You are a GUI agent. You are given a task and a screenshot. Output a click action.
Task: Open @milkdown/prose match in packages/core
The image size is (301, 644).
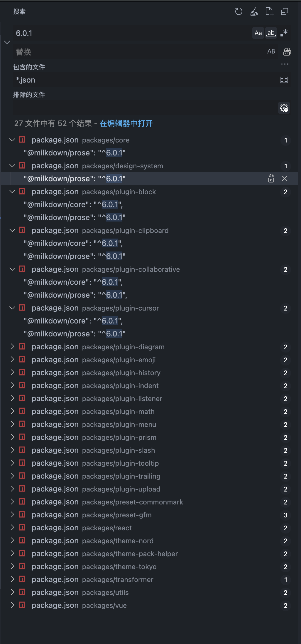[75, 153]
